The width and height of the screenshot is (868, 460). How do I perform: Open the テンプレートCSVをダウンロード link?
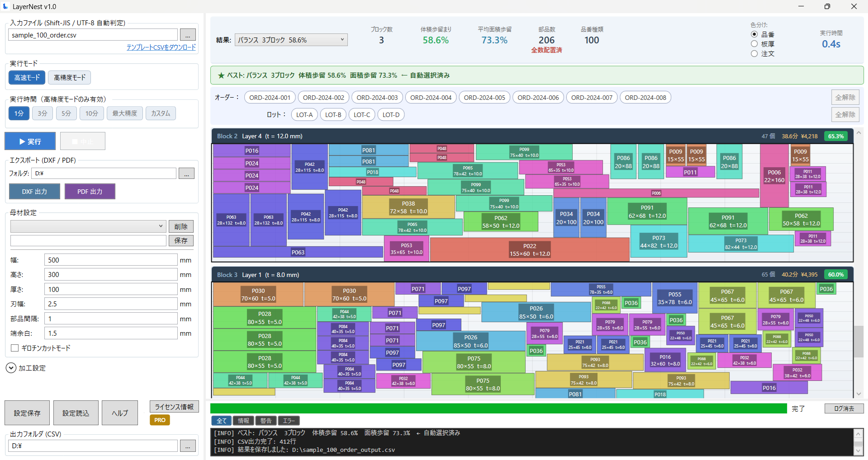pos(161,47)
